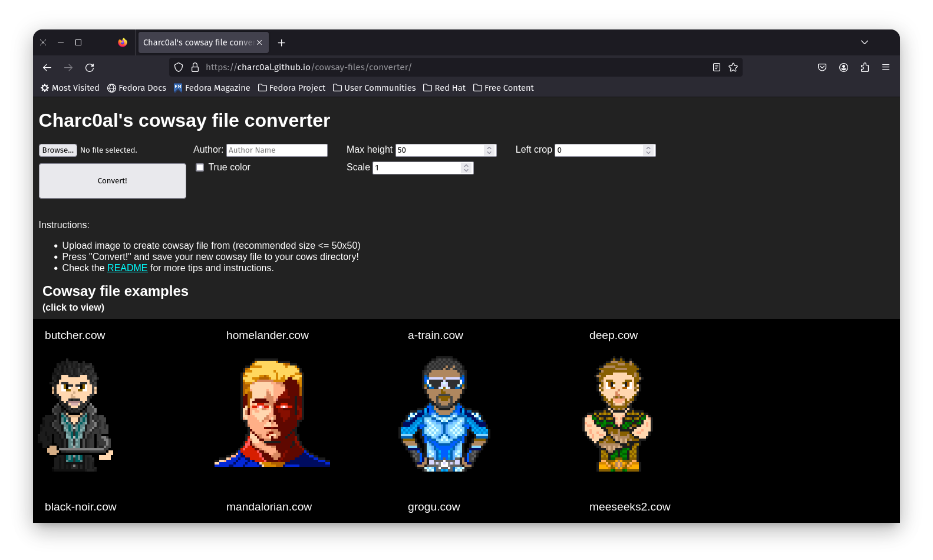Reload the current page
Viewport: 933px width, 560px height.
tap(90, 68)
